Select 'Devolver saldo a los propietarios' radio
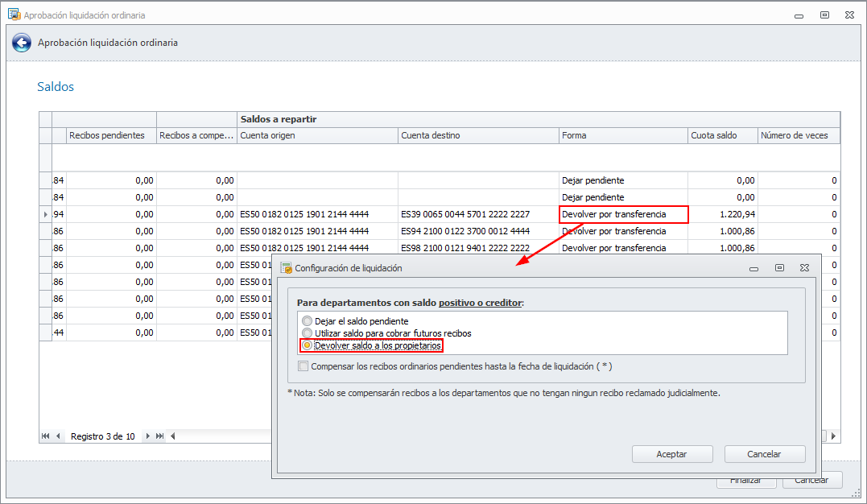The image size is (867, 504). click(x=307, y=345)
